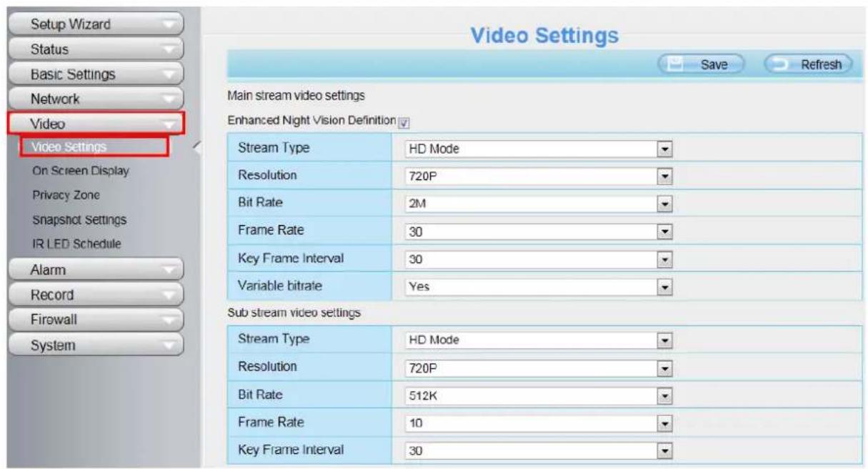Open main stream Bit Rate 2M dropdown
This screenshot has height=469, width=868.
pos(539,204)
